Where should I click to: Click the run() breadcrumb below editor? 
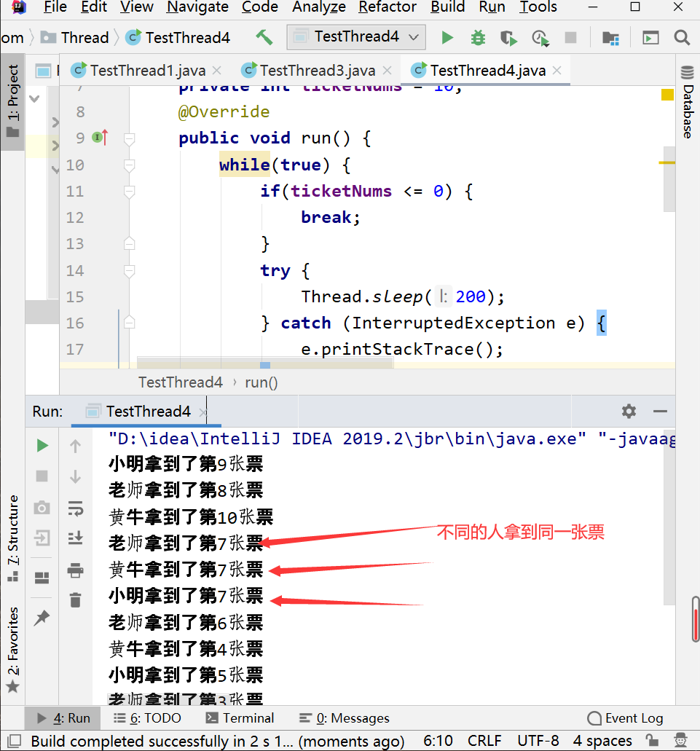[x=261, y=382]
